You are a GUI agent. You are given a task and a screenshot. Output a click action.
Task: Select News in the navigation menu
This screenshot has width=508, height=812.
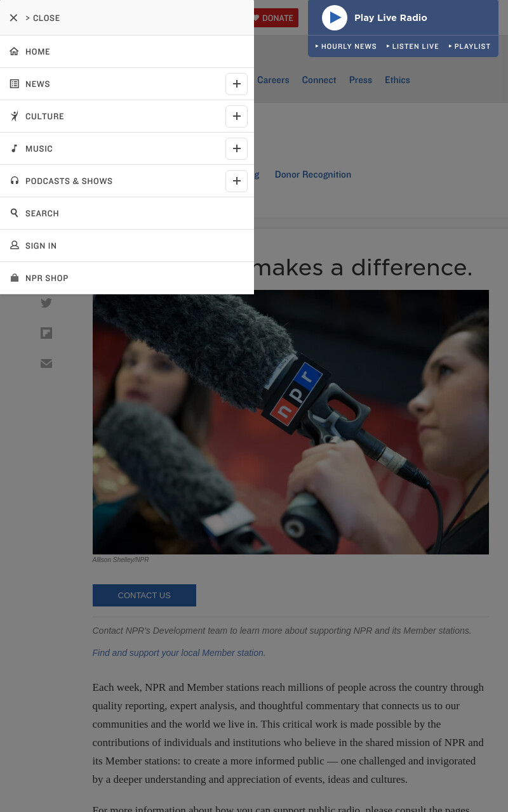click(x=37, y=84)
